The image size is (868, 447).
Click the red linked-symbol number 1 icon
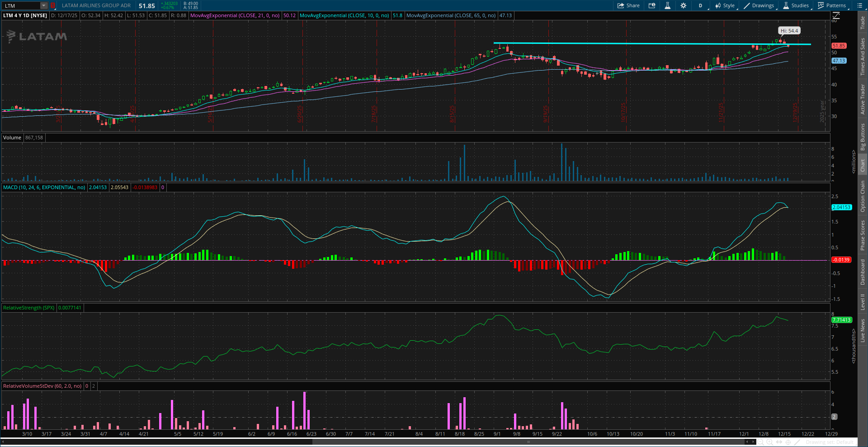[x=52, y=5]
